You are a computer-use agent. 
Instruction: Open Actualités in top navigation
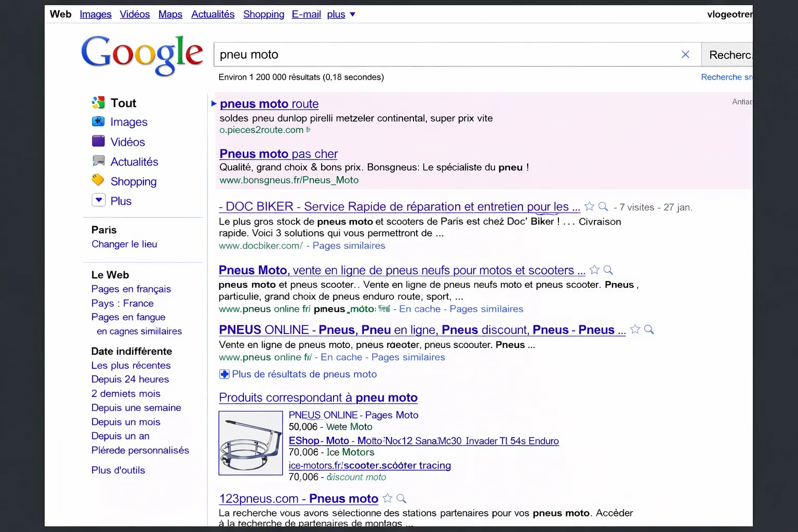coord(213,14)
